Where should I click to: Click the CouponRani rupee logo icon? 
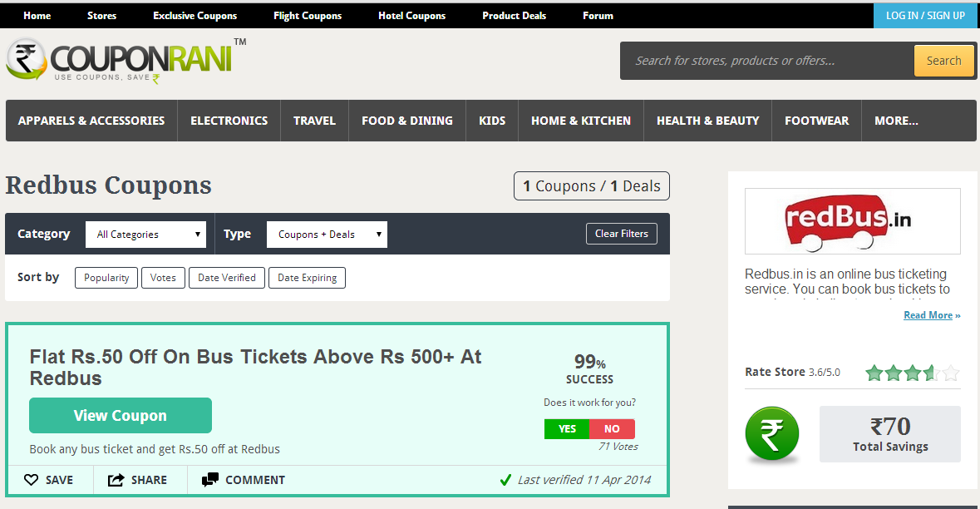[x=27, y=59]
